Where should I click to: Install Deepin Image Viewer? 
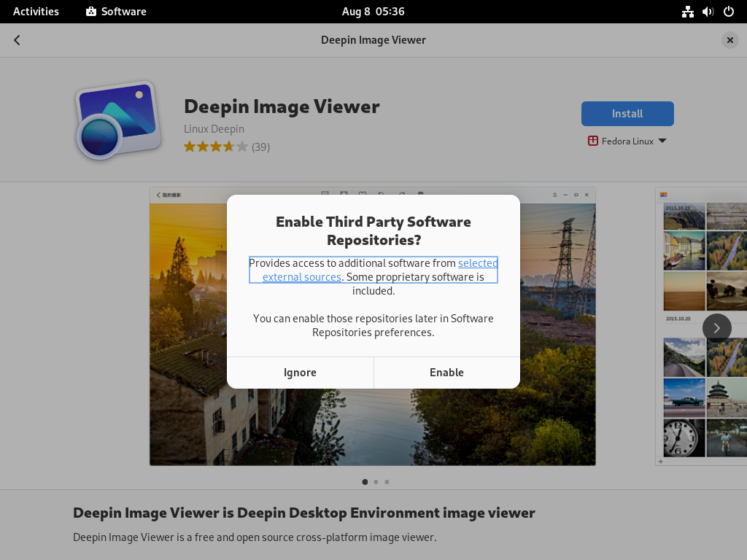[x=627, y=113]
